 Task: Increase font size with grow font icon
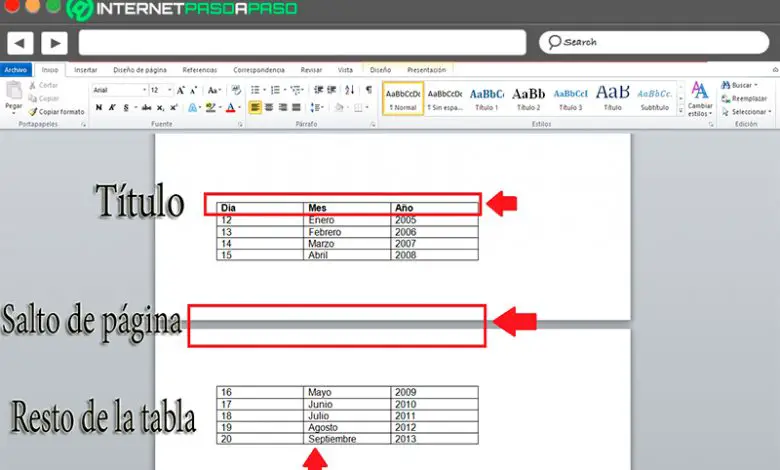tap(181, 90)
